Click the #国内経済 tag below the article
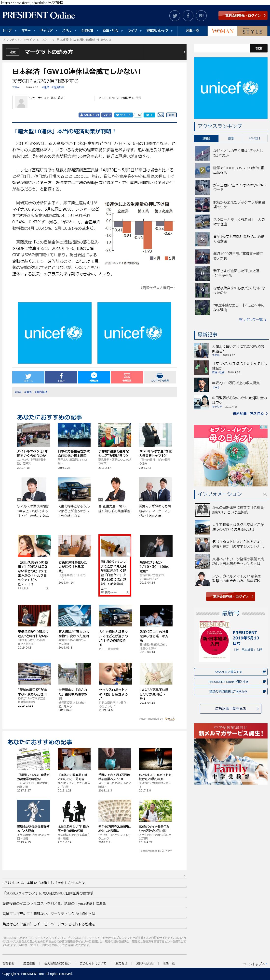 41,392
